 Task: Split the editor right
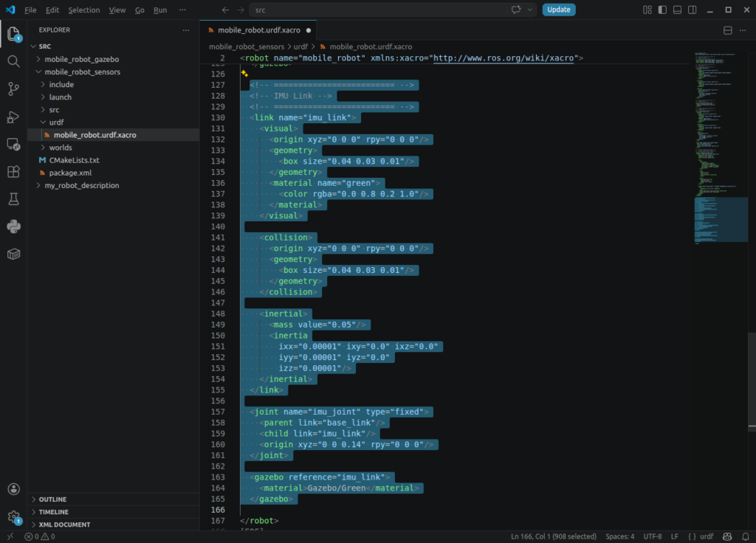point(727,30)
